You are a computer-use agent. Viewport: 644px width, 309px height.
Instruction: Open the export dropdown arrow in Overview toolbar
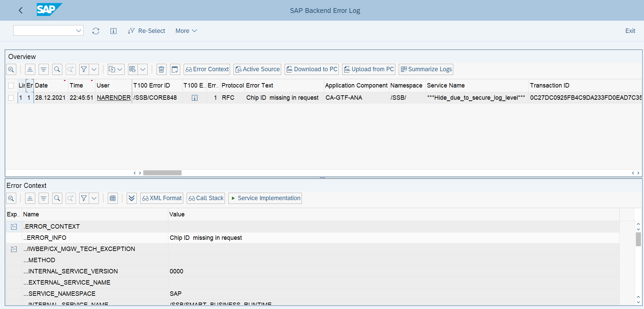point(120,69)
